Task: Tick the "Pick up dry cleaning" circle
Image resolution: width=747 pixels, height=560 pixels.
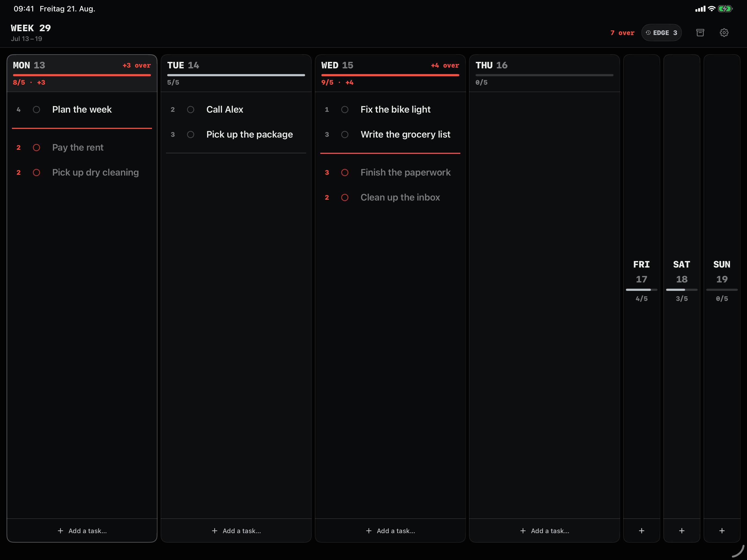Action: (x=36, y=173)
